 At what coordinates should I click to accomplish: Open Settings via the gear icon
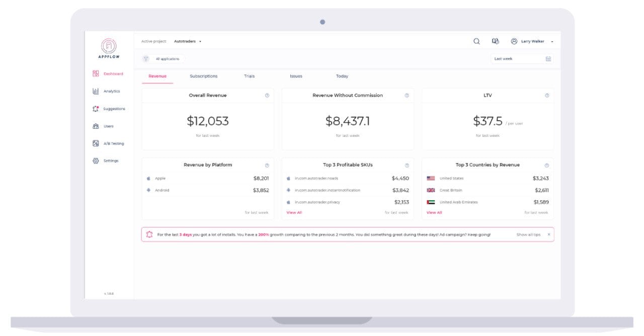pyautogui.click(x=96, y=160)
